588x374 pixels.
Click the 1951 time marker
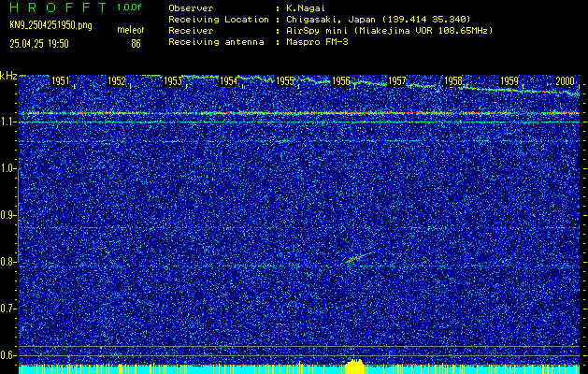click(61, 81)
